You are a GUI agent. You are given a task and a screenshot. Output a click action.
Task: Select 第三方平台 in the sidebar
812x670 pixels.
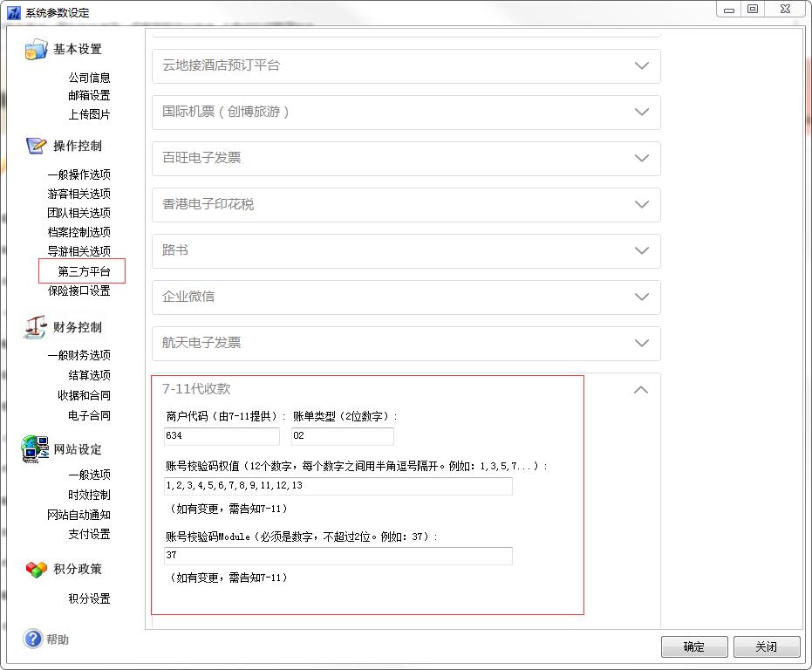[84, 271]
